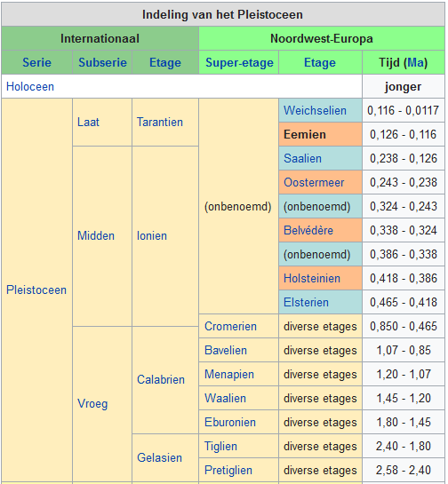The height and width of the screenshot is (484, 448).
Task: Click the Pleistoceen series link
Action: (x=36, y=290)
